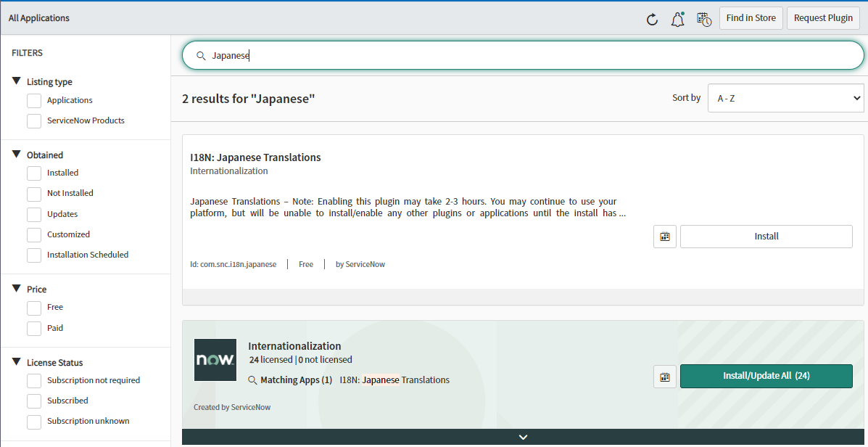
Task: Click the search magnifier icon in search bar
Action: click(202, 55)
